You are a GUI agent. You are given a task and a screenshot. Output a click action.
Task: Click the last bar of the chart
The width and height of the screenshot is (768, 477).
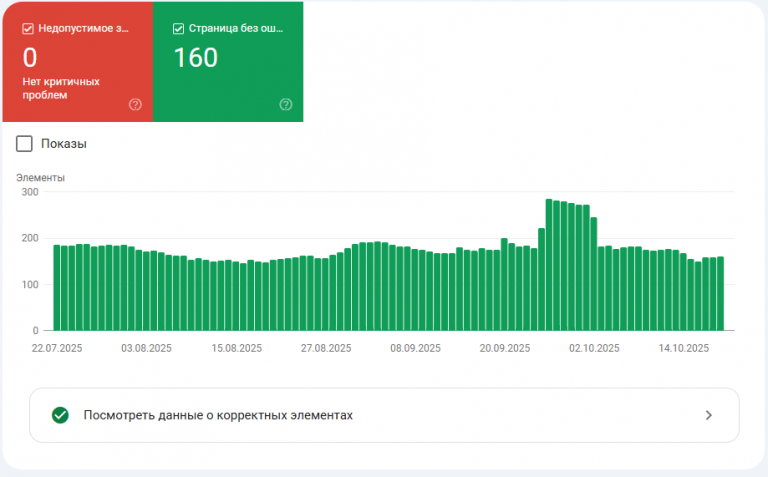point(720,293)
